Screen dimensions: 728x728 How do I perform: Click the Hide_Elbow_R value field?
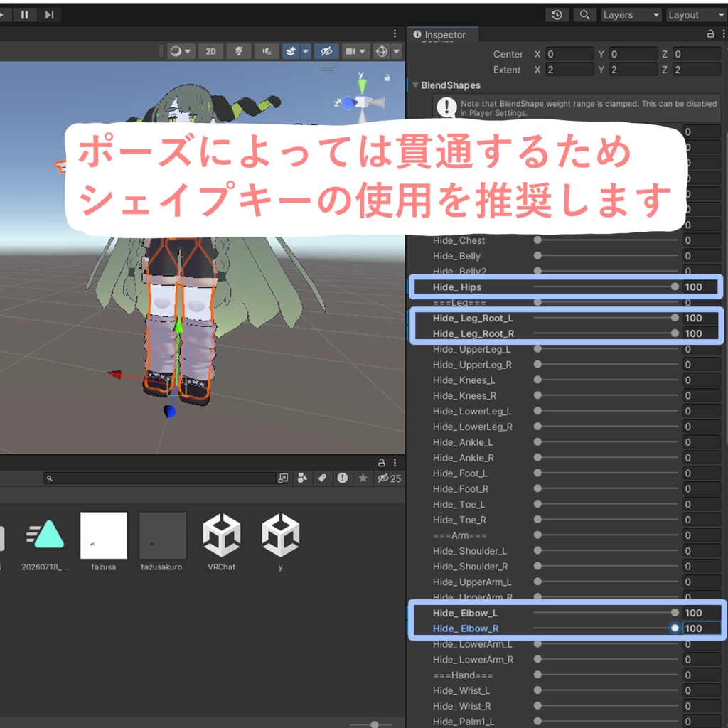pyautogui.click(x=701, y=628)
